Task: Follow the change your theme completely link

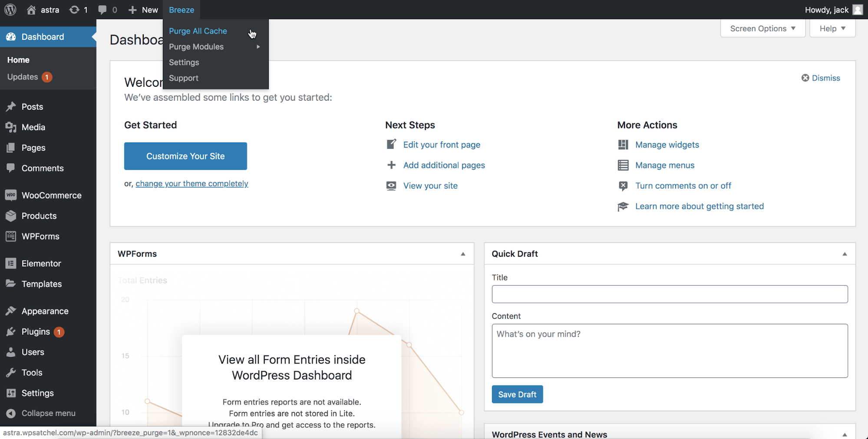Action: point(192,183)
